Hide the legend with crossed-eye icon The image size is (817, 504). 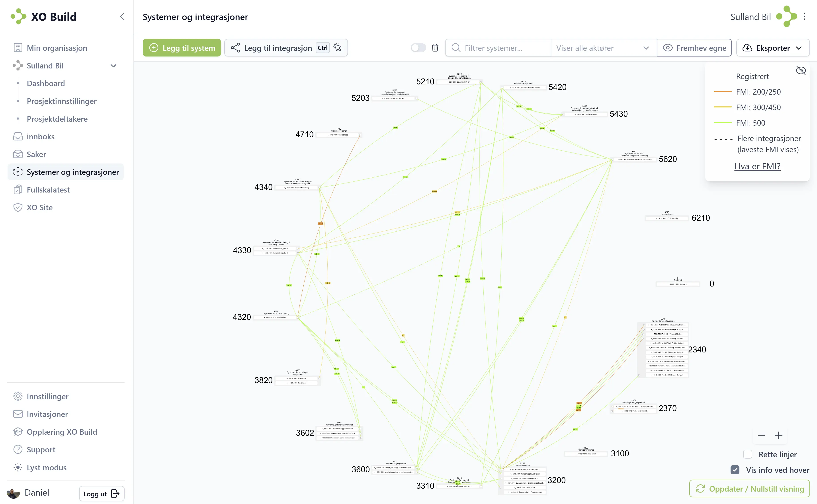(x=801, y=71)
